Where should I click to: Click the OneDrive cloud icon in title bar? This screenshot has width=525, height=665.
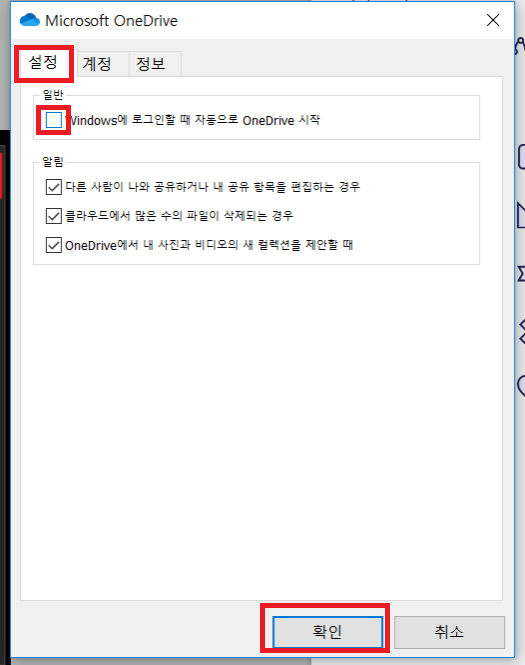[x=30, y=20]
